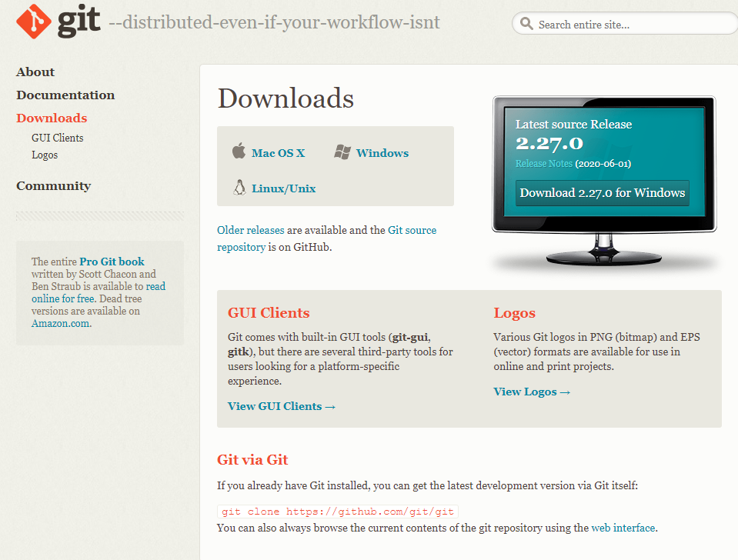This screenshot has width=738, height=560.
Task: Click into the Search entire site field
Action: [625, 24]
